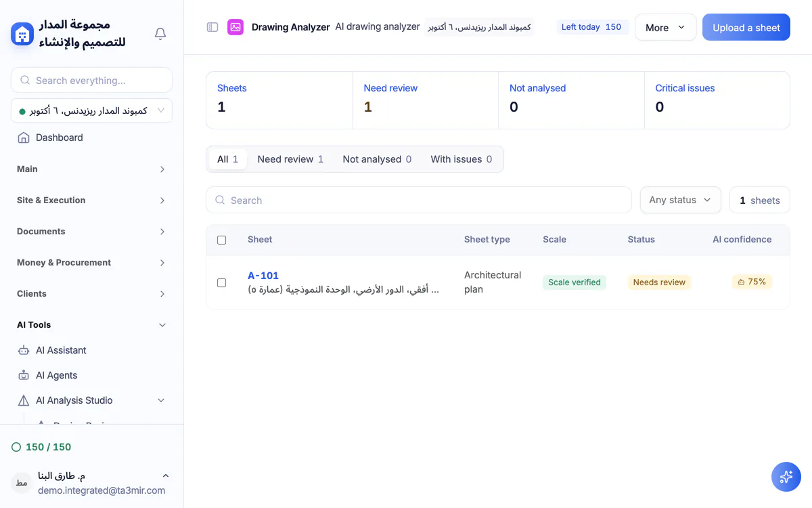Image resolution: width=812 pixels, height=508 pixels.
Task: Click the pink Drawing Analyzer icon
Action: pos(235,27)
